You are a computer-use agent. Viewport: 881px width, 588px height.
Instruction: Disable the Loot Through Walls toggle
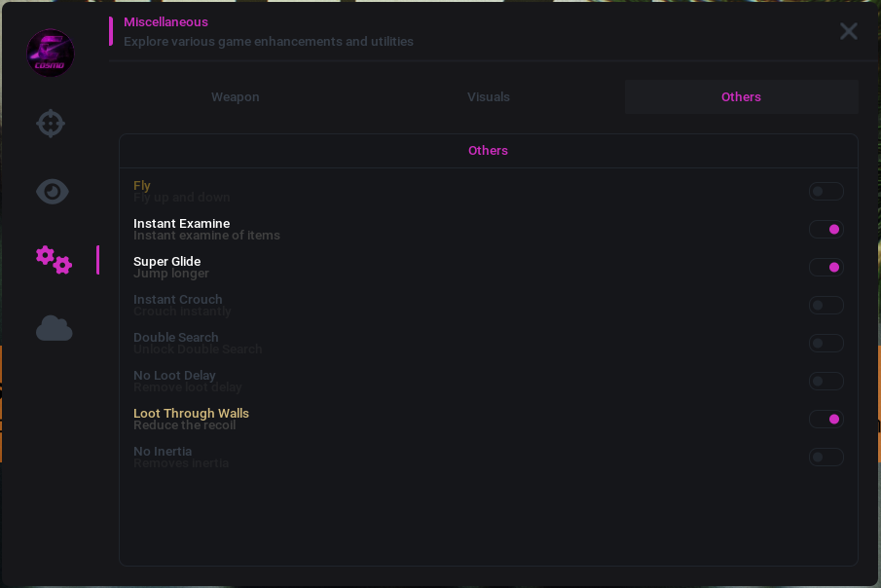point(826,419)
